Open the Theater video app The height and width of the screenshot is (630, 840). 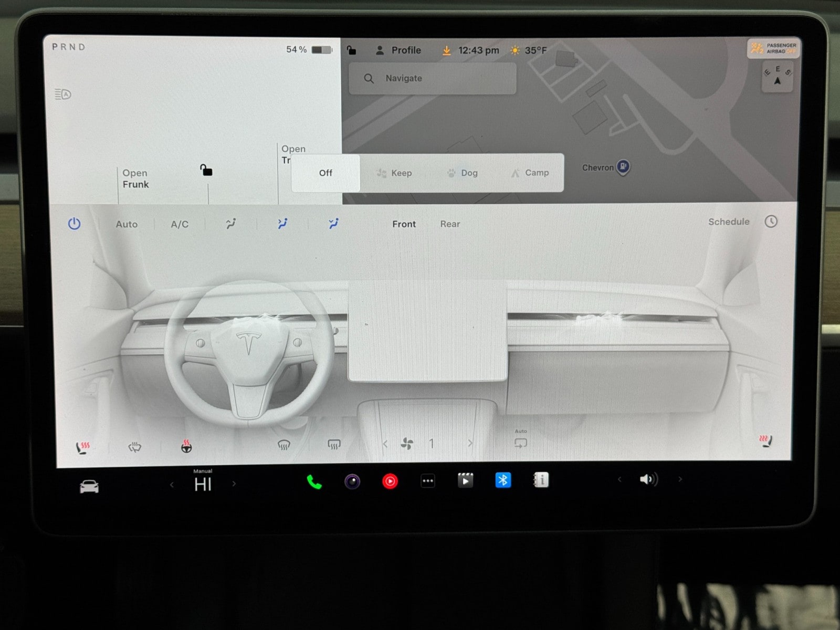465,480
